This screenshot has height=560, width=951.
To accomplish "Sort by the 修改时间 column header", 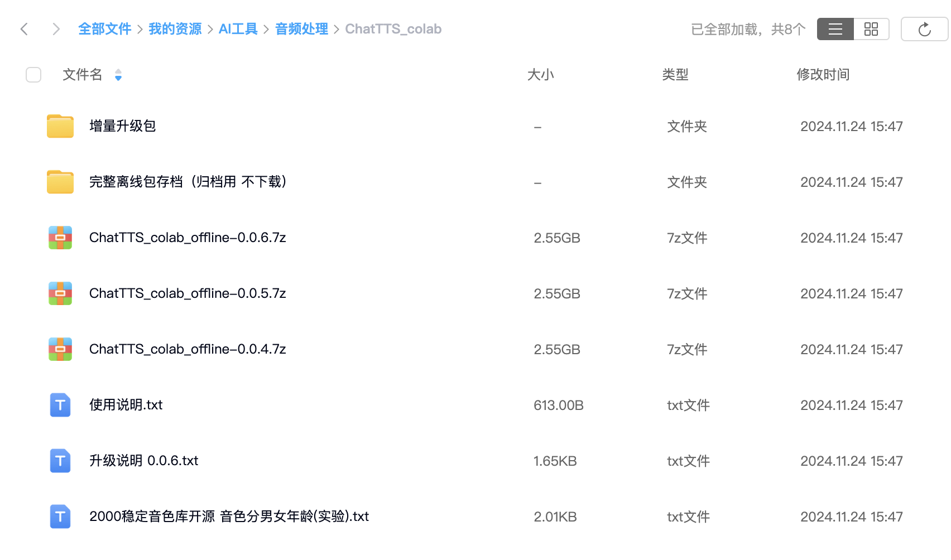I will (823, 75).
